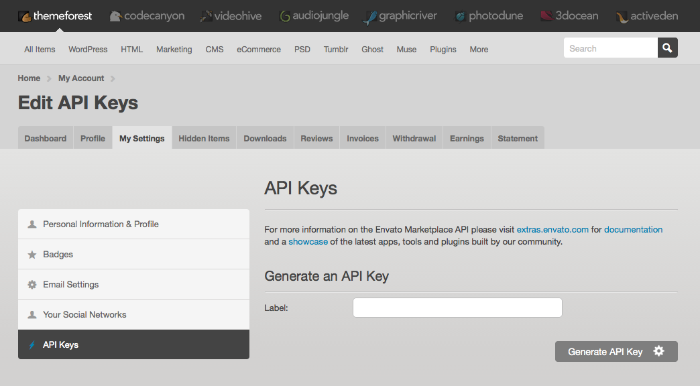Select Email Settings in the sidebar
Image resolution: width=700 pixels, height=386 pixels.
133,284
